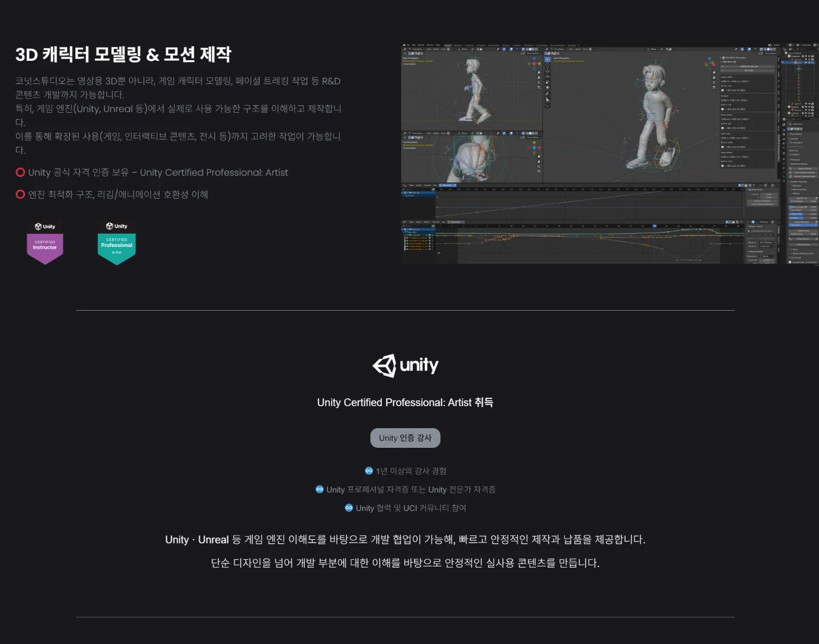Viewport: 819px width, 644px height.
Task: Open the Blender character animation screenshot
Action: pos(610,153)
